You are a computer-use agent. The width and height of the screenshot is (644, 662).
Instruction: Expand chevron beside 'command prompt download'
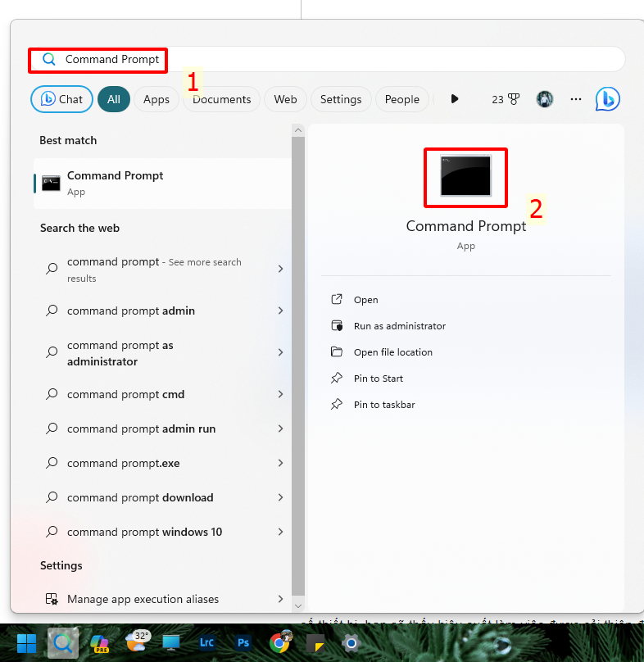(280, 497)
